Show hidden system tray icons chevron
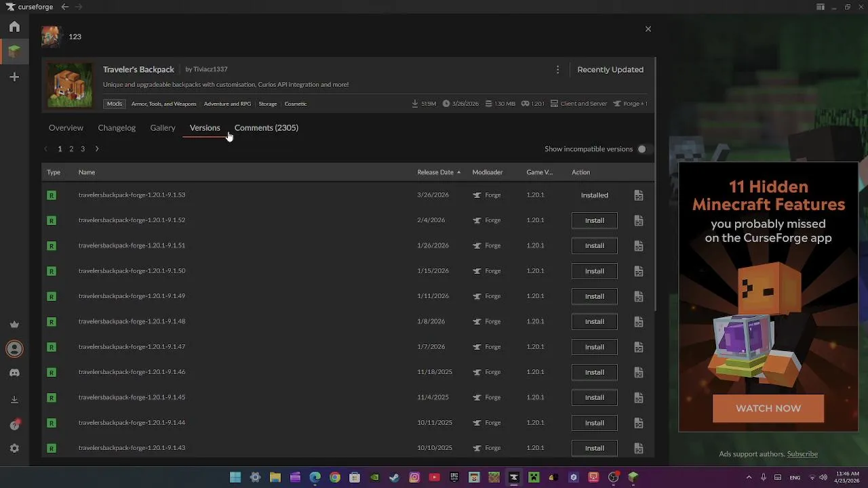 click(x=749, y=477)
